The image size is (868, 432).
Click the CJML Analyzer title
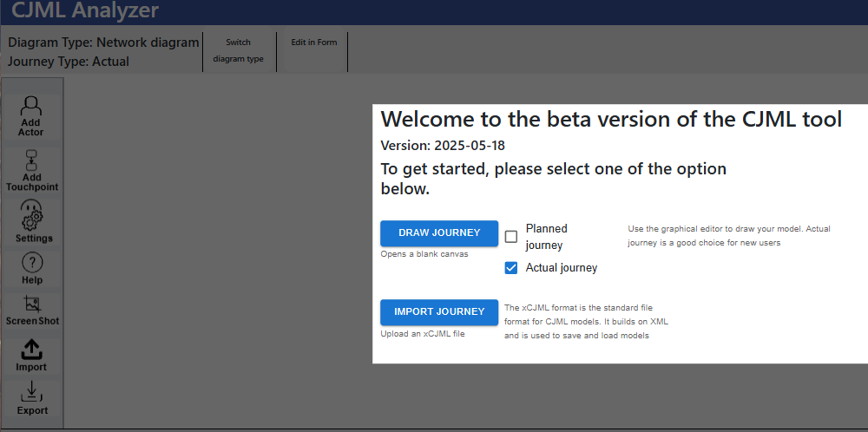85,11
